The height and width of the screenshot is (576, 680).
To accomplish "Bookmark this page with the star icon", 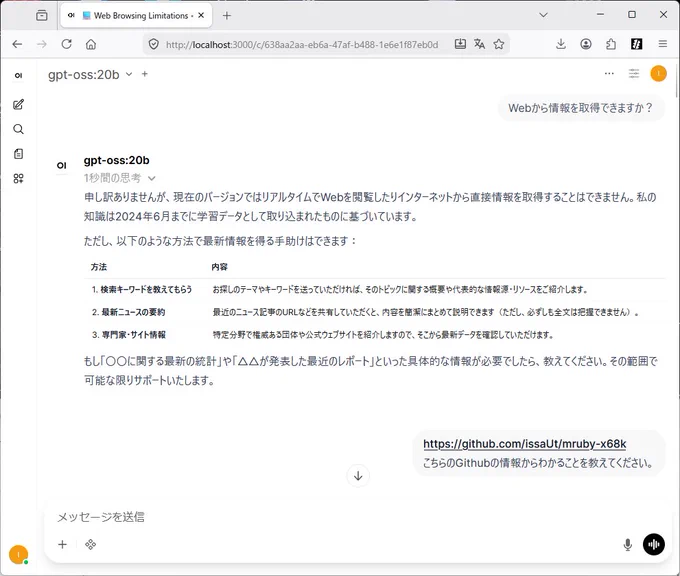I will 499,44.
